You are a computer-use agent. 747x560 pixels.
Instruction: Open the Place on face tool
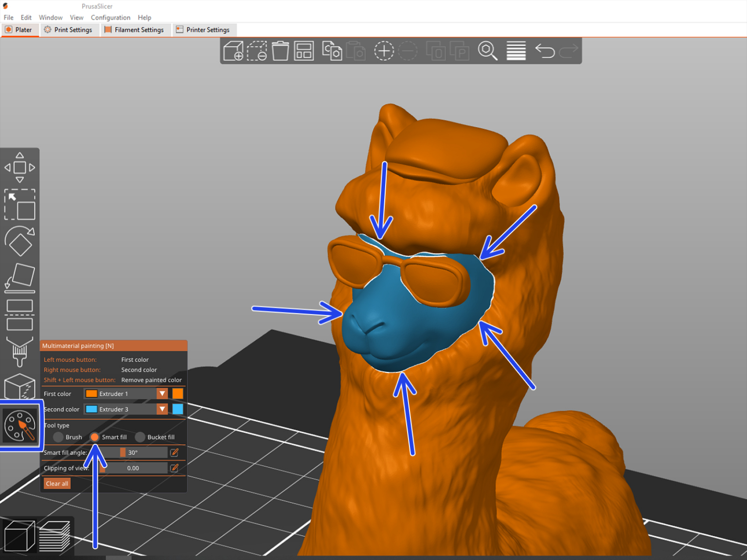pos(19,277)
